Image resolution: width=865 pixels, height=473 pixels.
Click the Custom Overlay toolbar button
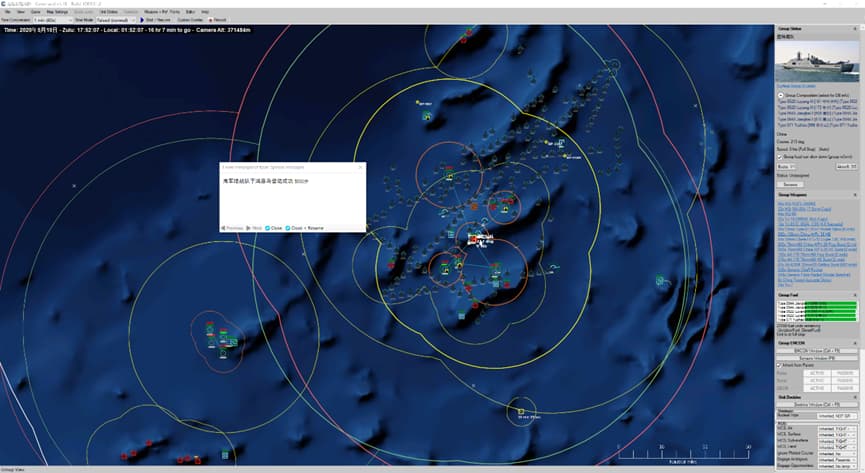[190, 20]
